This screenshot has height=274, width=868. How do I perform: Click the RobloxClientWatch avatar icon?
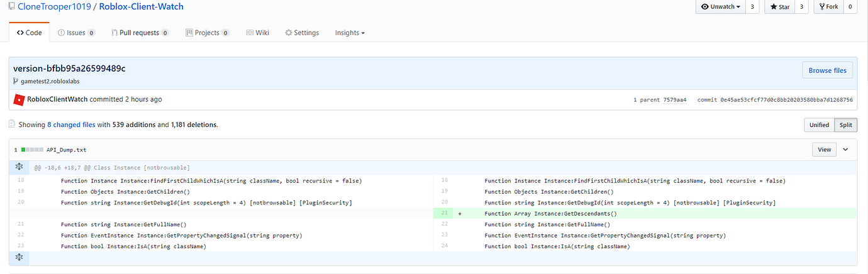(19, 99)
